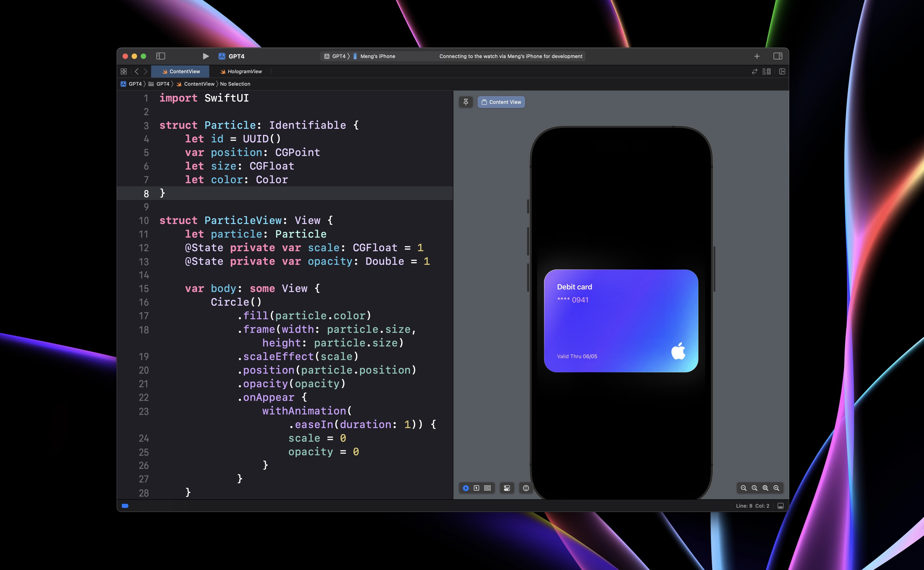The height and width of the screenshot is (570, 924).
Task: Zoom the canvas to 100%
Action: click(754, 488)
